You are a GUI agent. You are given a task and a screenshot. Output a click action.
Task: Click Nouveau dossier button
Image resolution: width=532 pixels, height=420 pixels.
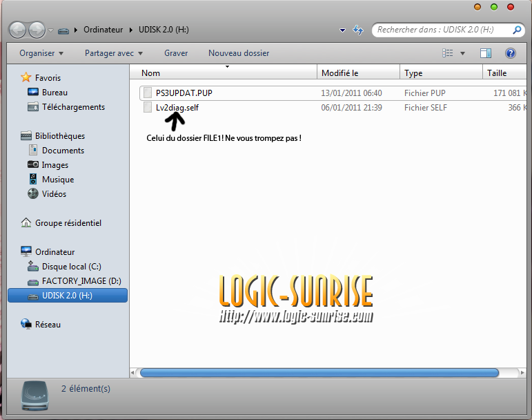pos(239,53)
